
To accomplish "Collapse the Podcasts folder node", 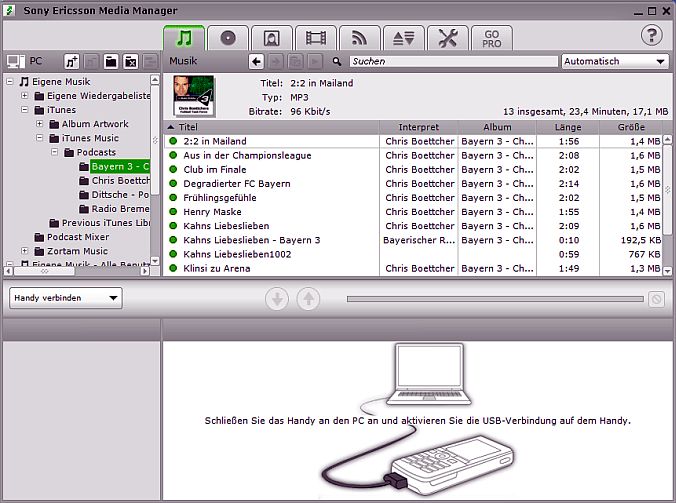I will coord(54,152).
